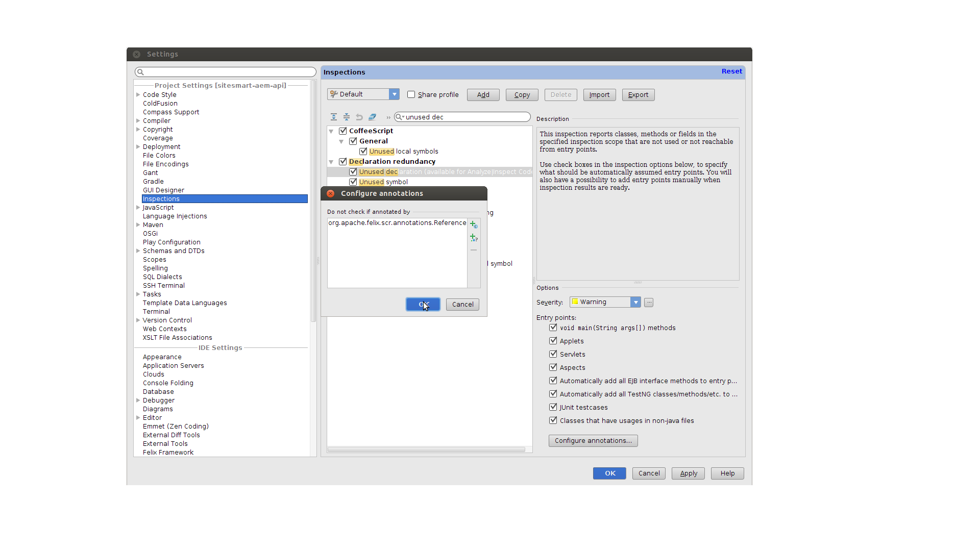980x551 pixels.
Task: Click the settings list vertical scrollbar
Action: (x=313, y=202)
